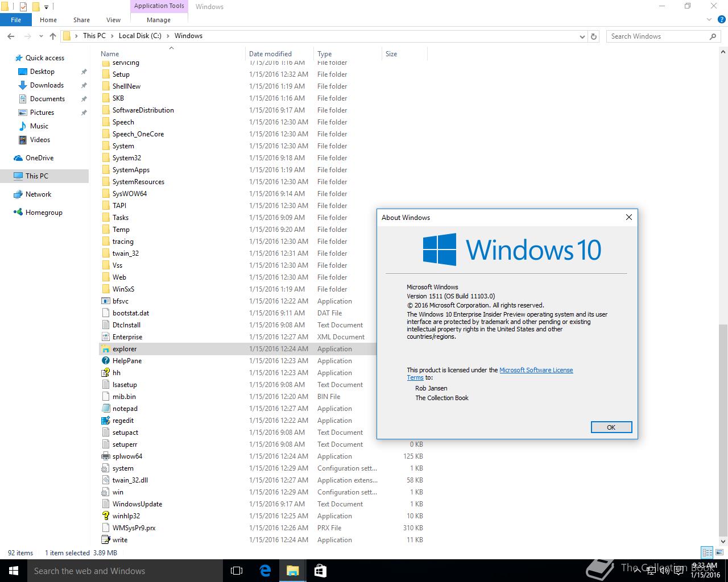Click the regedit application icon
The height and width of the screenshot is (582, 728).
(x=105, y=421)
